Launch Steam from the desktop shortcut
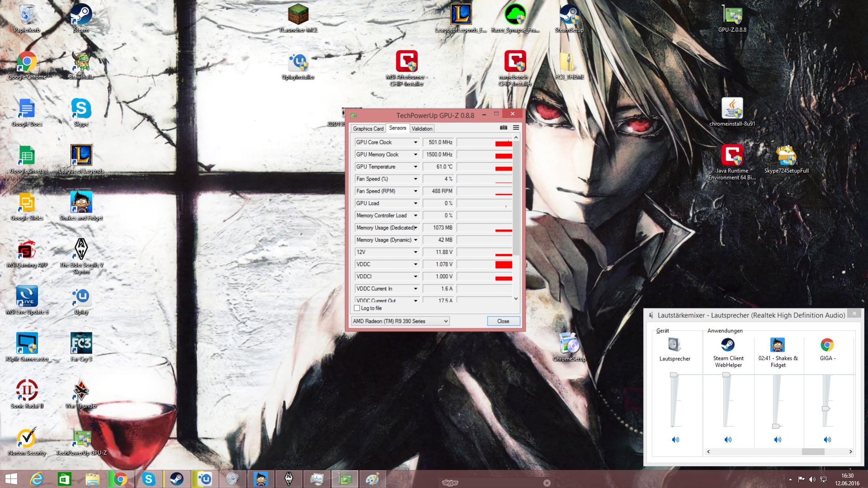This screenshot has width=868, height=488. click(81, 18)
